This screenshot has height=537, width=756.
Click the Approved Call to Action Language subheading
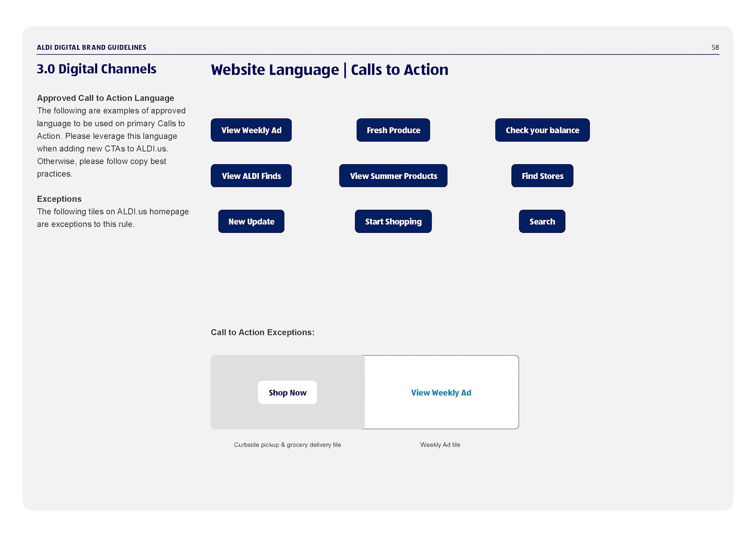point(105,98)
